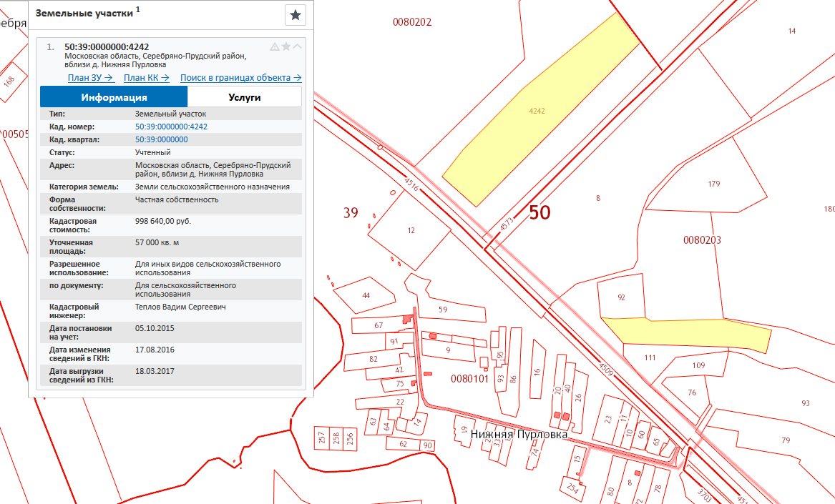Open the "План КК" link
This screenshot has width=835, height=504.
147,78
